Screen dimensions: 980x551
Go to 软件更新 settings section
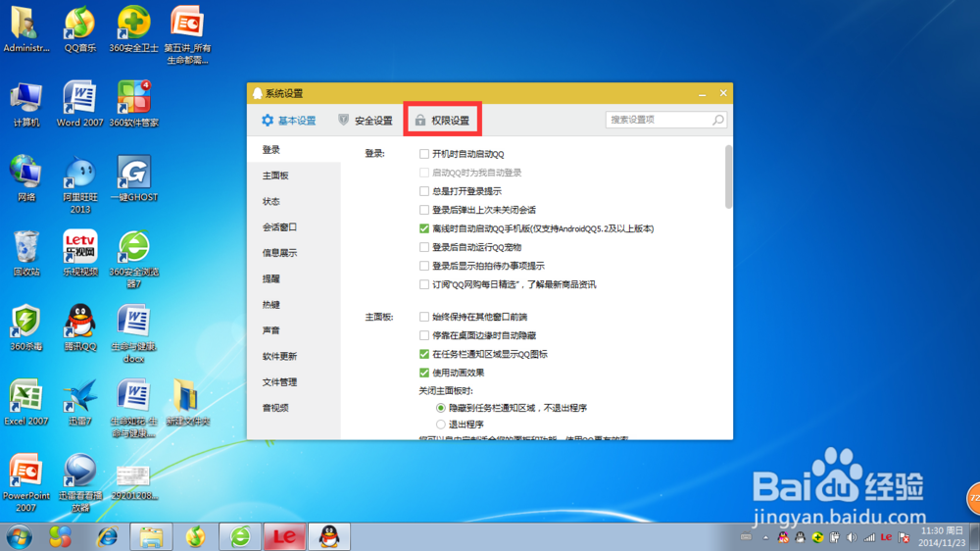point(294,357)
